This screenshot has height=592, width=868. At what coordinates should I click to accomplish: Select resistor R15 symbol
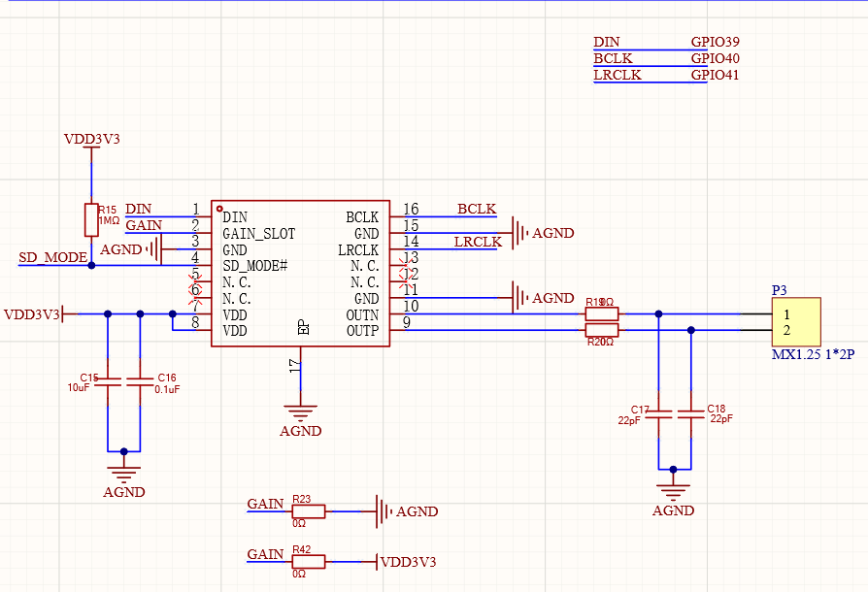(x=91, y=220)
